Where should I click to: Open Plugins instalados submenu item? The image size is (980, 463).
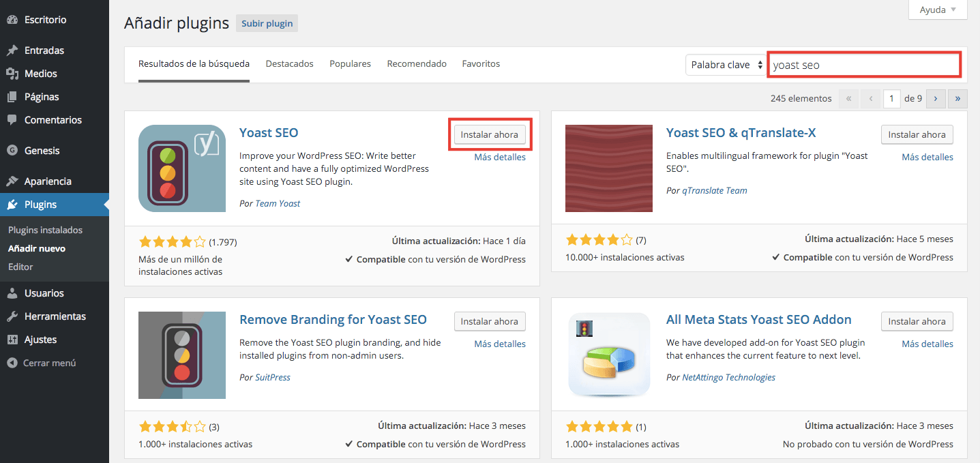tap(45, 230)
